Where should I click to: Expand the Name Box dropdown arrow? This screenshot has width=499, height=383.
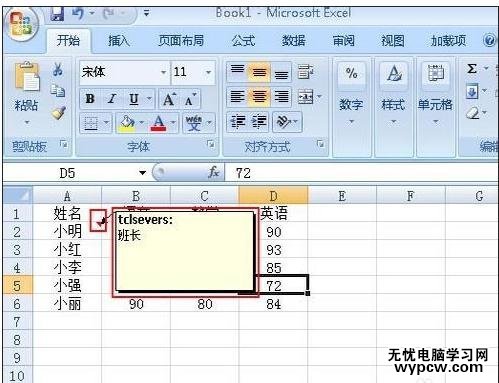(143, 173)
